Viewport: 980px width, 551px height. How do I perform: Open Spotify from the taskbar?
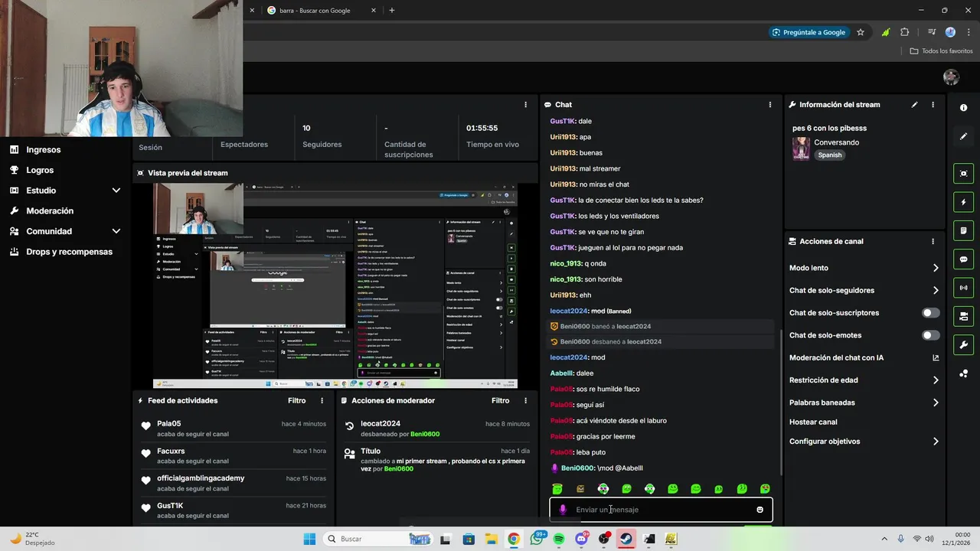pyautogui.click(x=559, y=539)
